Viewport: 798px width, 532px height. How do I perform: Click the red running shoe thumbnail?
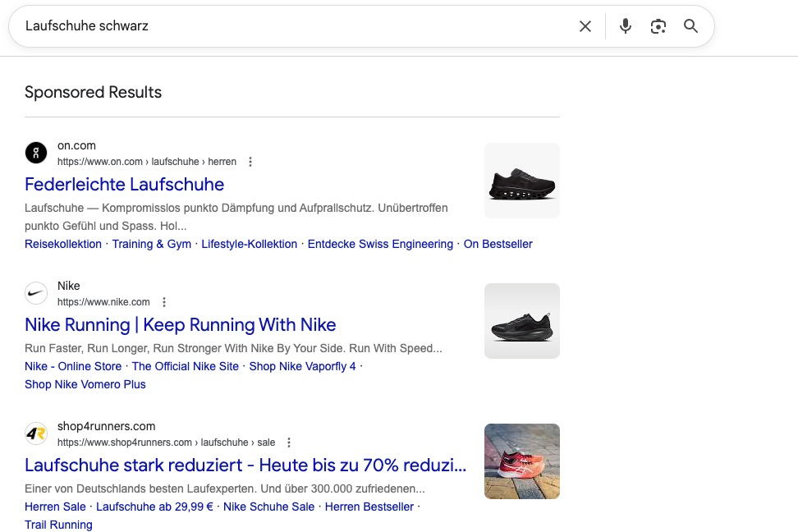click(x=522, y=461)
